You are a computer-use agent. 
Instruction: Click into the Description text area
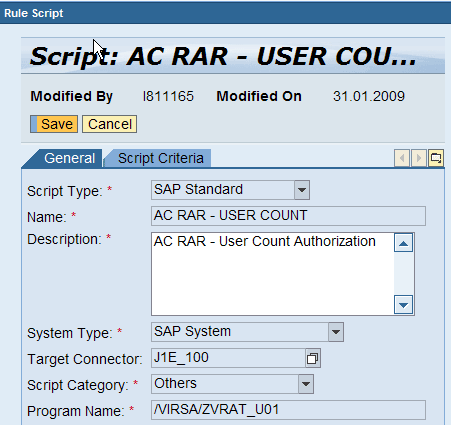tap(273, 274)
